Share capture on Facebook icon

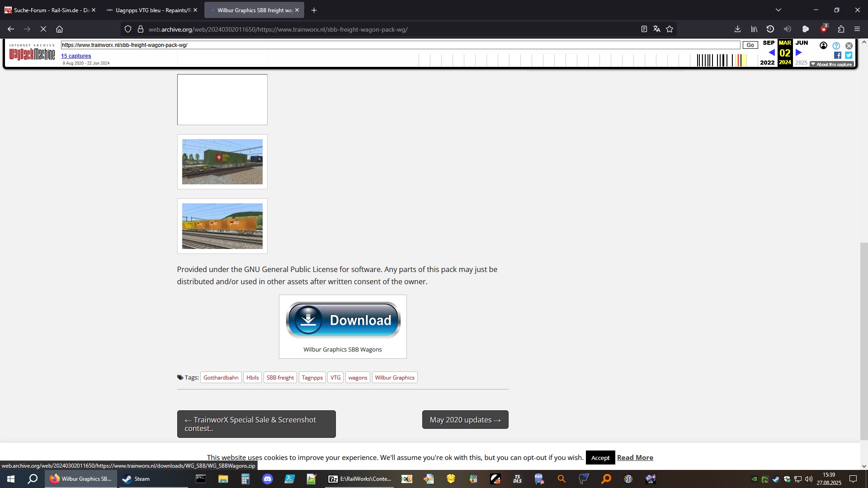click(x=838, y=55)
